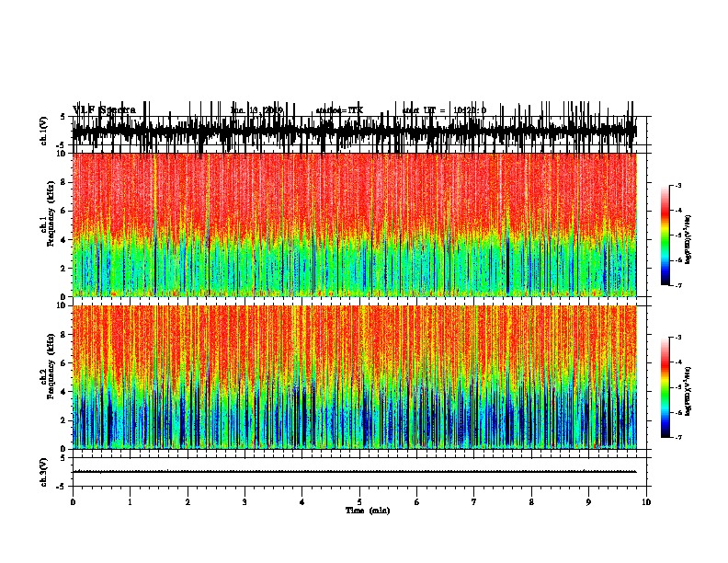This screenshot has height=563, width=728.
Task: Click the ch.2 spectrogram color scale bar
Action: [x=665, y=387]
